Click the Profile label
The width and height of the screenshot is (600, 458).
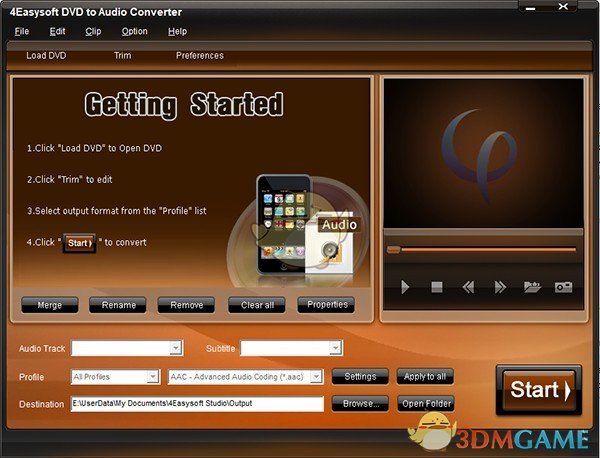coord(31,377)
